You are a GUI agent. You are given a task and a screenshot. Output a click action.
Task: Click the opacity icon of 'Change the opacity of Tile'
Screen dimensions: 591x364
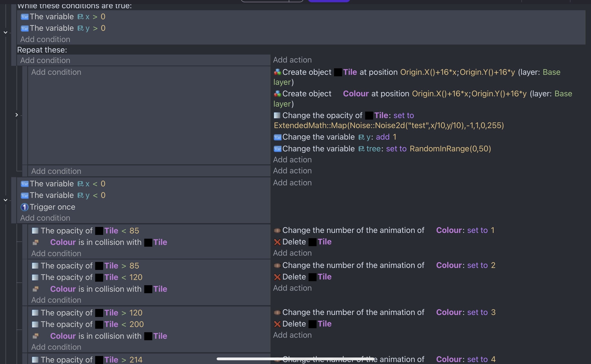click(277, 115)
